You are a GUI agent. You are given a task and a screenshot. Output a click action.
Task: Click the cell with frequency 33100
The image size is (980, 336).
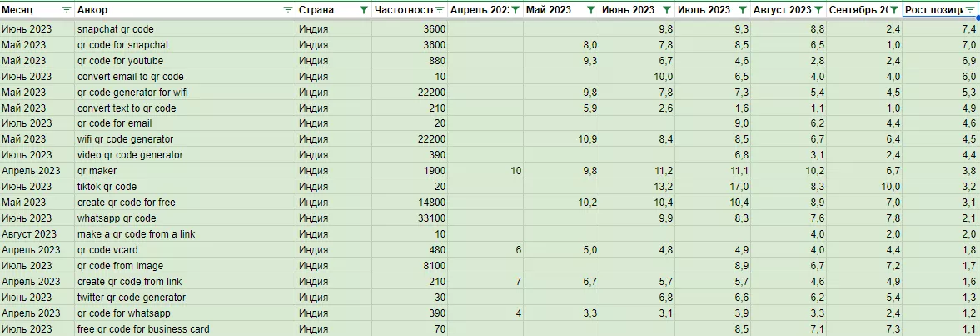(x=410, y=218)
